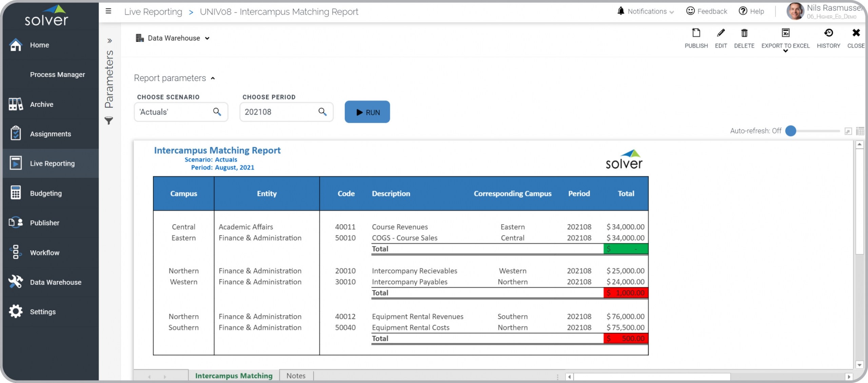Viewport: 868px width, 383px height.
Task: Toggle the Auto-refresh switch
Action: coord(791,131)
